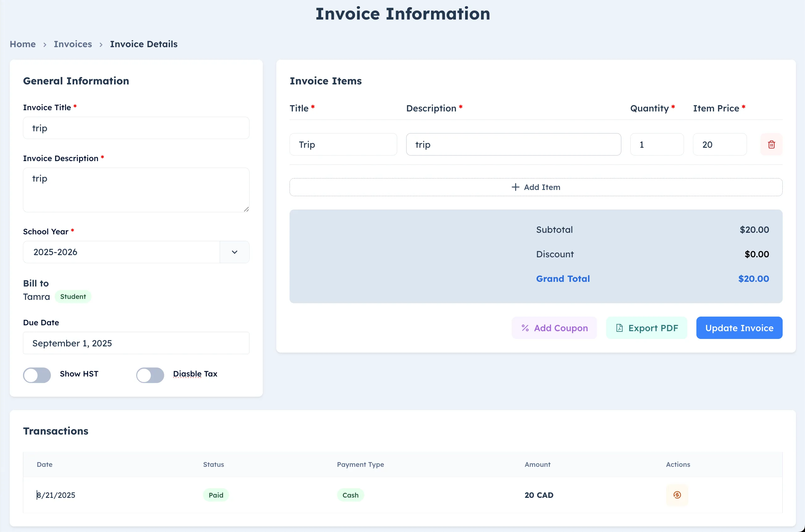The image size is (805, 532).
Task: Enable the Show HST toggle
Action: [x=37, y=375]
